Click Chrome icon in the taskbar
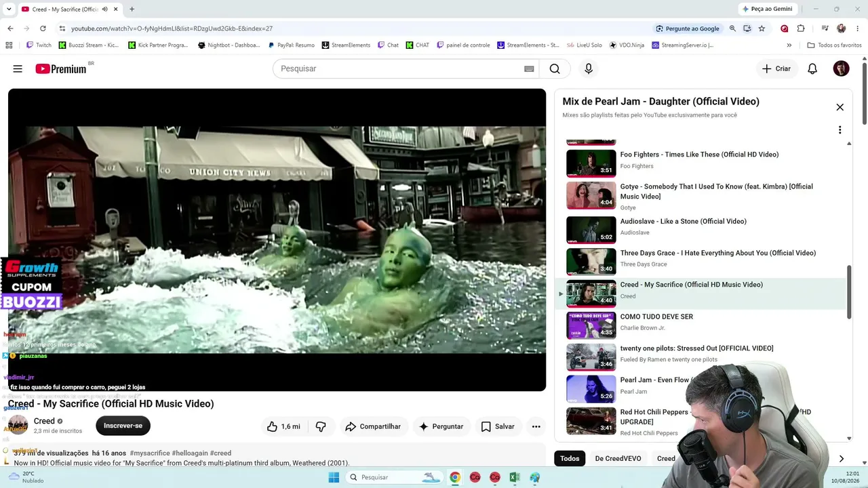Viewport: 868px width, 488px height. 455,477
